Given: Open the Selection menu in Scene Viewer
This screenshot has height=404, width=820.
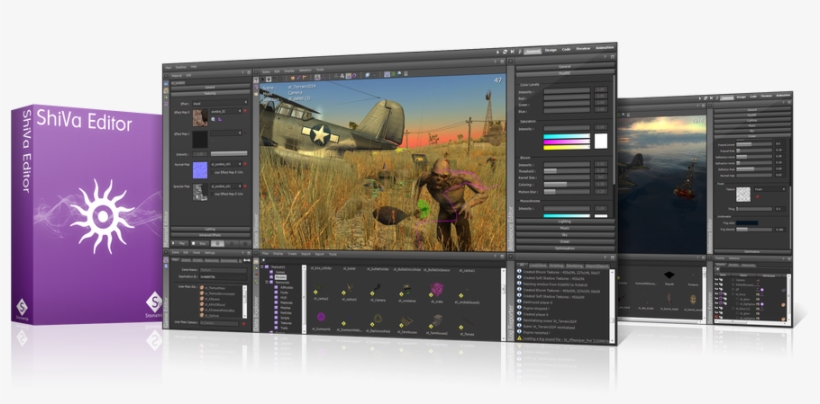Looking at the screenshot, I should [x=305, y=70].
